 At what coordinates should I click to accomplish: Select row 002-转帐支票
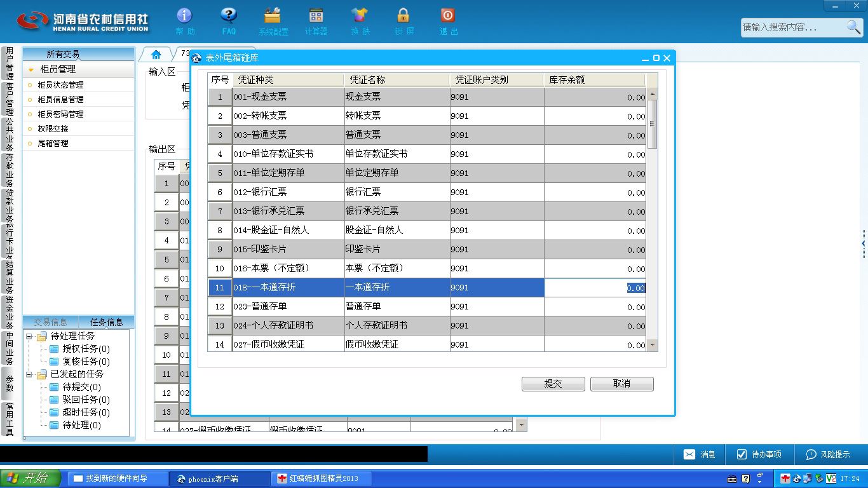(x=426, y=116)
